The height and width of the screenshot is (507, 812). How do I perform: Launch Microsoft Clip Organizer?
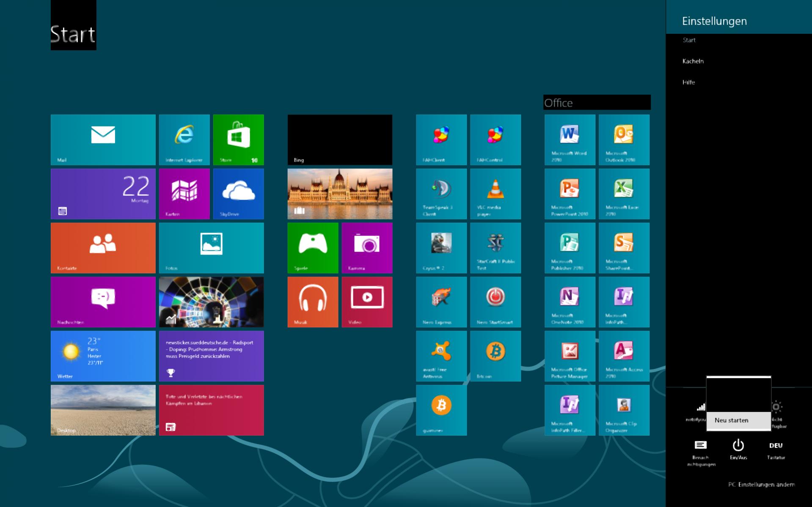pos(624,410)
